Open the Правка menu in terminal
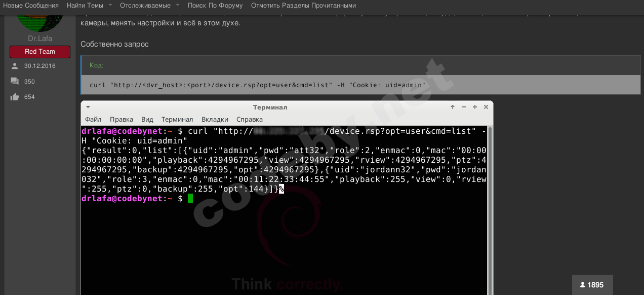This screenshot has width=644, height=295. [x=122, y=119]
